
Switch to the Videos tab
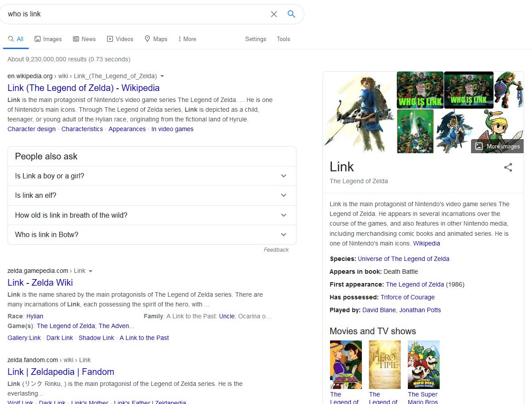coord(120,39)
